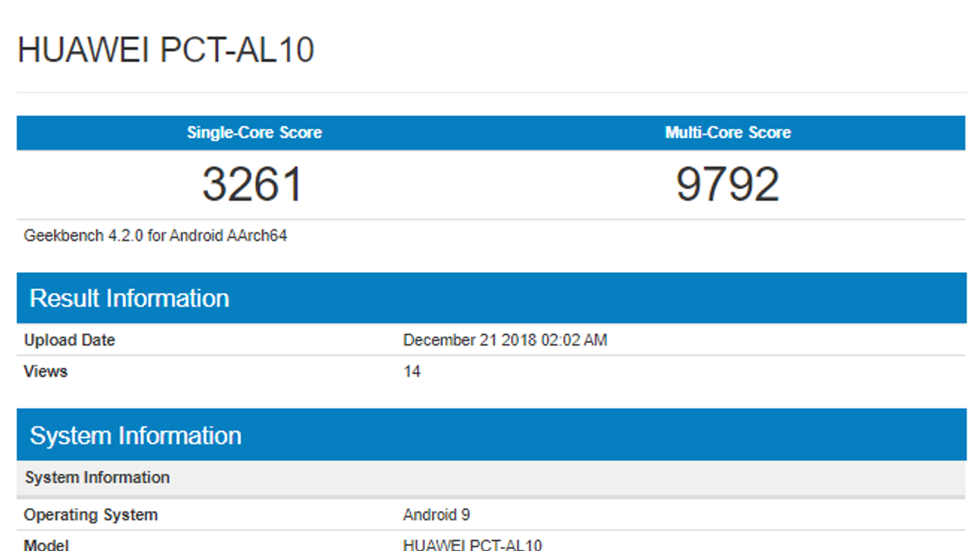This screenshot has height=551, width=980.
Task: Click the HUAWEI PCT-AL10 page title
Action: coord(165,50)
